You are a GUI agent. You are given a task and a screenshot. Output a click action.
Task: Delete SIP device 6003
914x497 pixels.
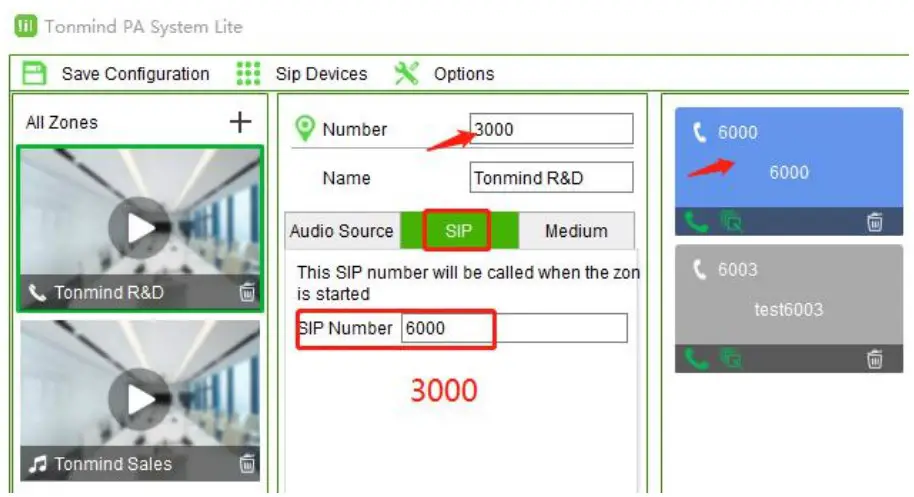click(x=874, y=359)
